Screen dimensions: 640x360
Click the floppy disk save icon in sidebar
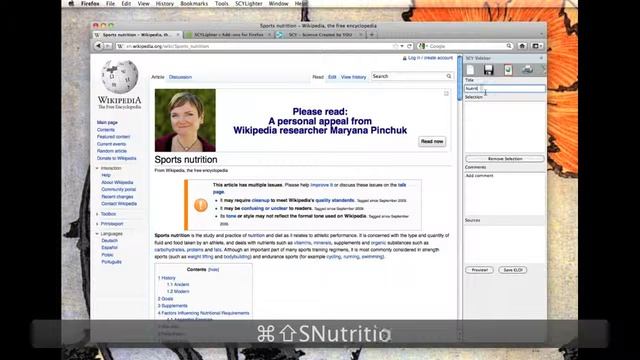coord(489,70)
